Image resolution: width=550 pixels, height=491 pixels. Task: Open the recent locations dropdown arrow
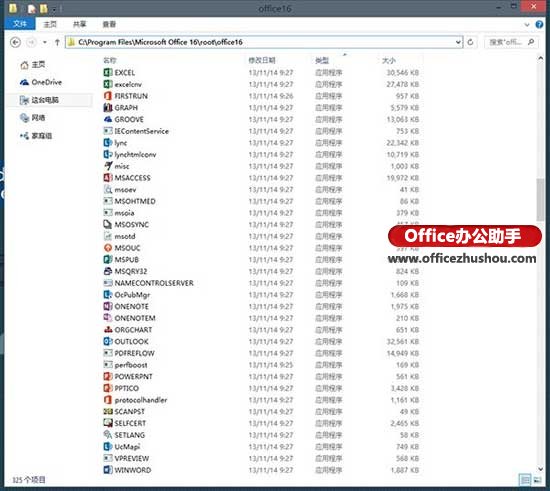[45, 42]
